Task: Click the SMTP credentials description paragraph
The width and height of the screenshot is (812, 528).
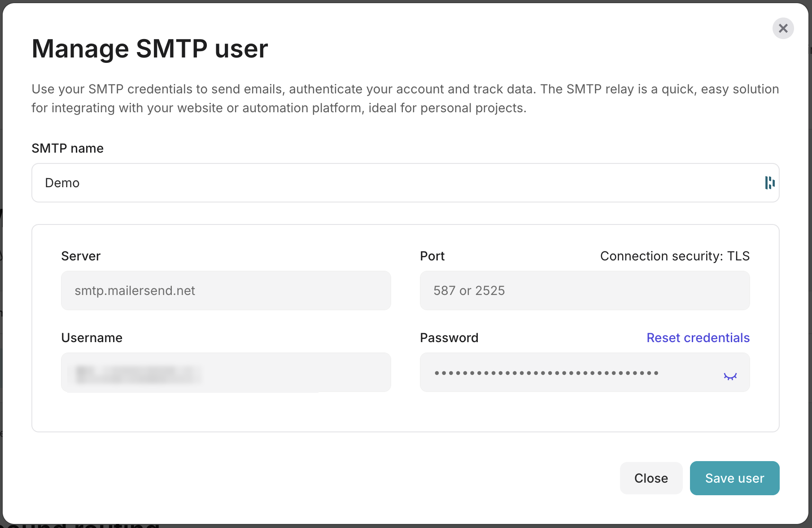Action: (405, 98)
